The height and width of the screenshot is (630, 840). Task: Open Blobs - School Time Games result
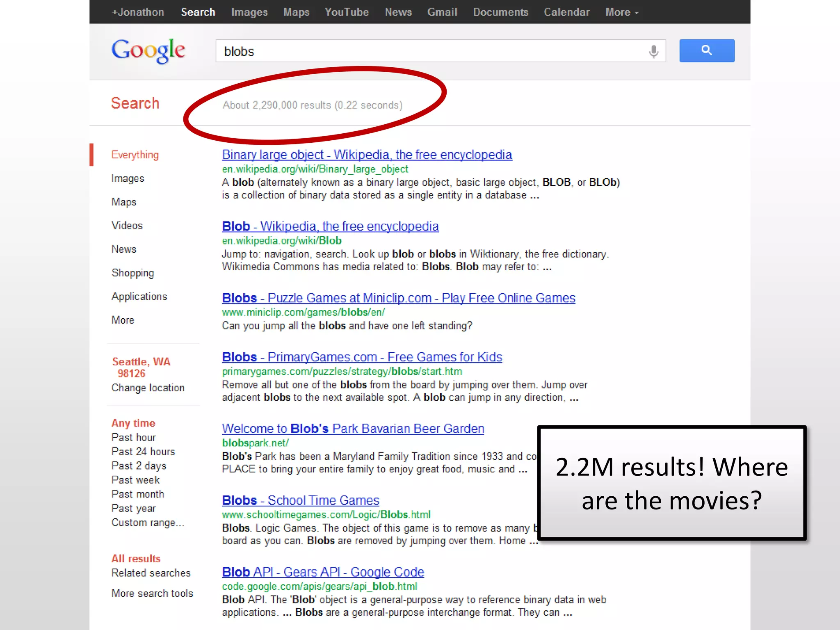301,500
